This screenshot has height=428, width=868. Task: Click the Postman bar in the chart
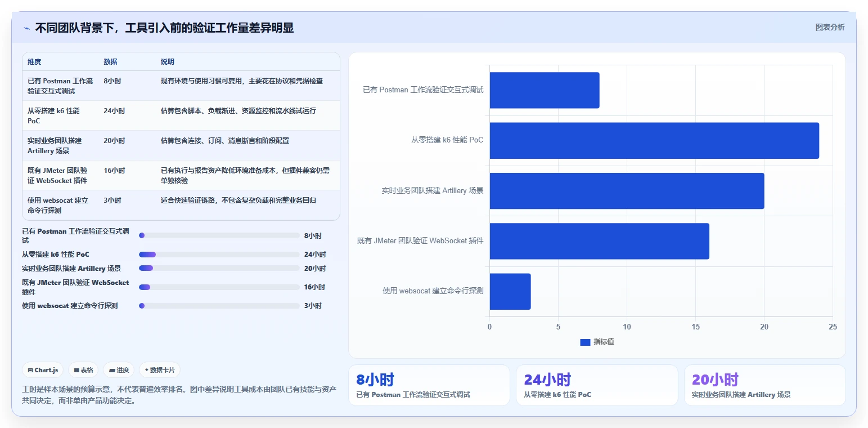tap(545, 90)
